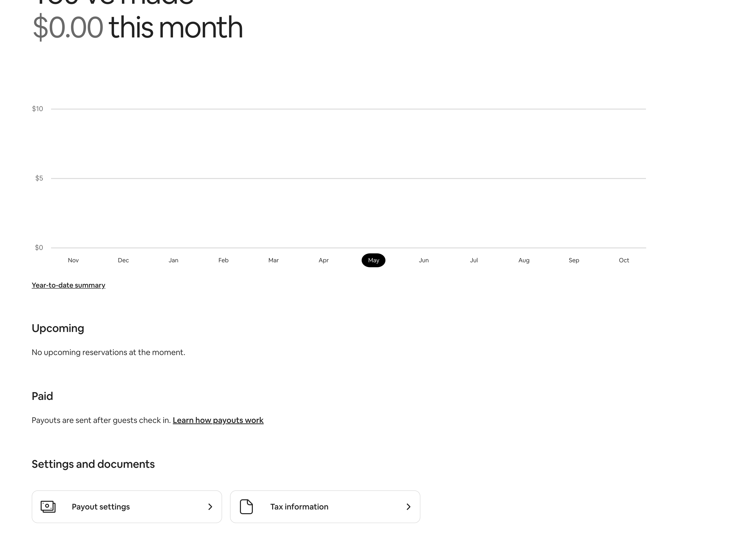Expand Tax information via its chevron arrow
756x535 pixels.
click(408, 507)
